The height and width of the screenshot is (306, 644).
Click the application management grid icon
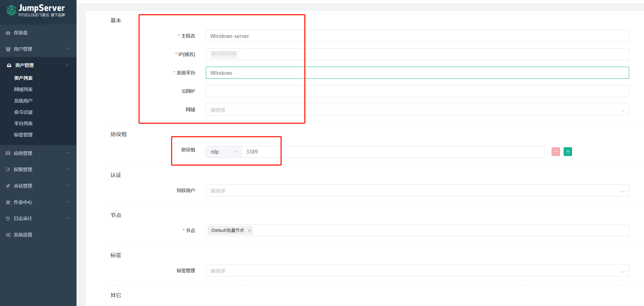[x=8, y=153]
